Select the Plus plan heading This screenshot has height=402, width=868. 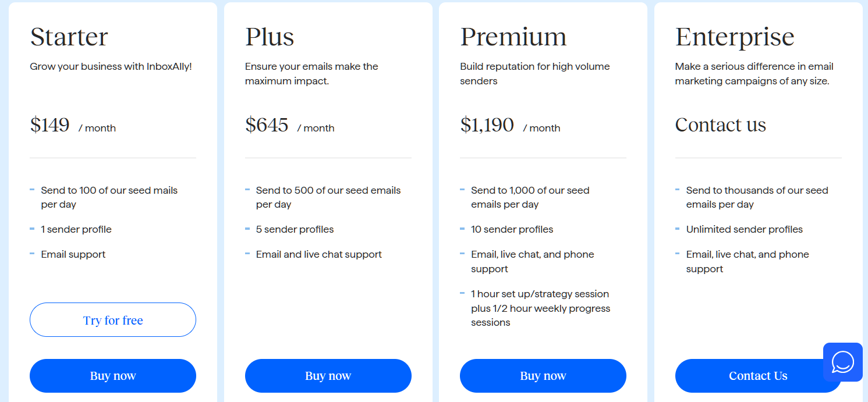(270, 37)
